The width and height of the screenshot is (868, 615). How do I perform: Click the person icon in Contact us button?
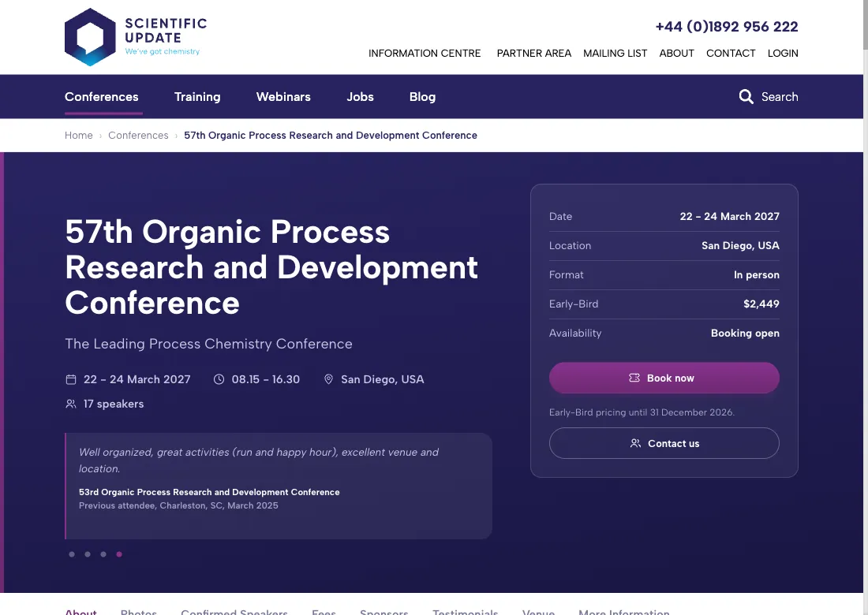pyautogui.click(x=635, y=443)
